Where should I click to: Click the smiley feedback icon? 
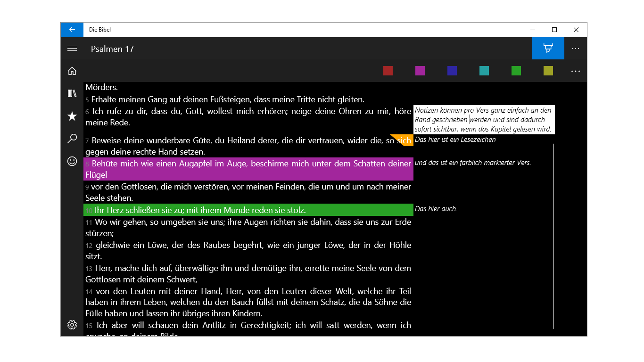tap(72, 161)
